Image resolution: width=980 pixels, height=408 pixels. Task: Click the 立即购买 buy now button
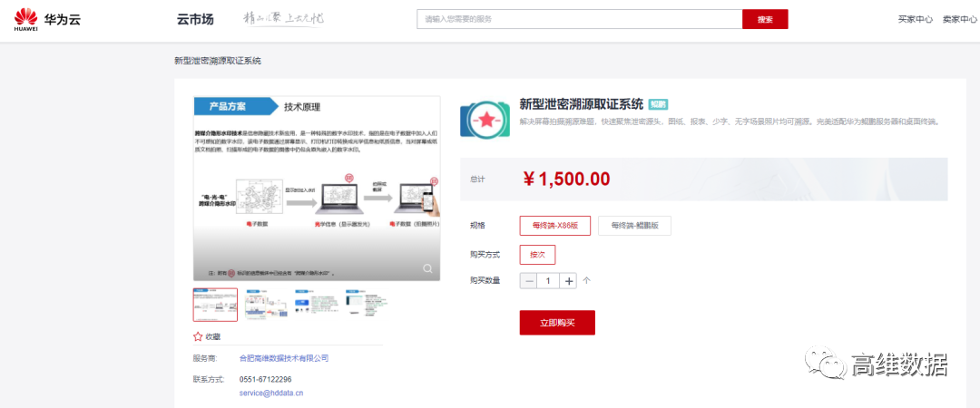coord(557,322)
